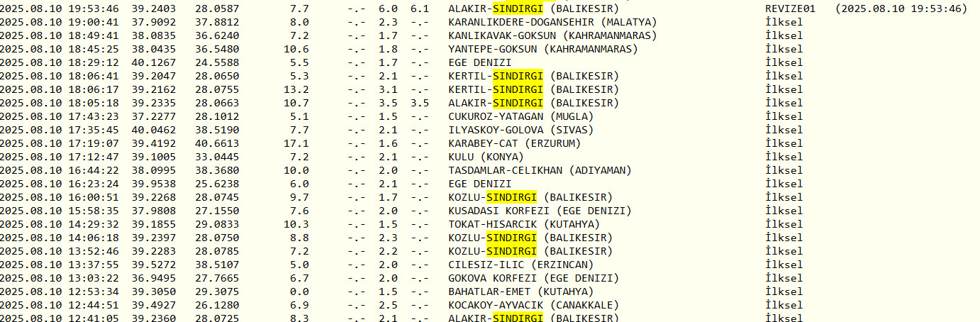Click the İlksel label in the KULU (KONYA) row

pos(784,157)
